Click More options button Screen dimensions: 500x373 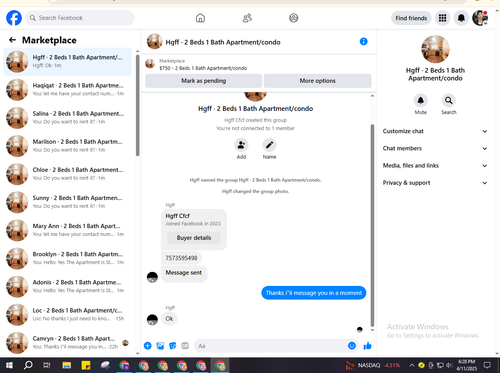317,81
